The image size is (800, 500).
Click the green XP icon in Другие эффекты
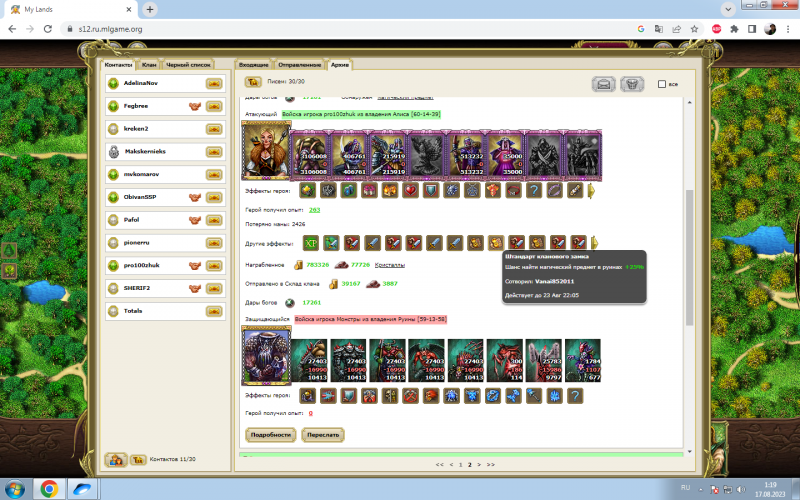tap(311, 243)
